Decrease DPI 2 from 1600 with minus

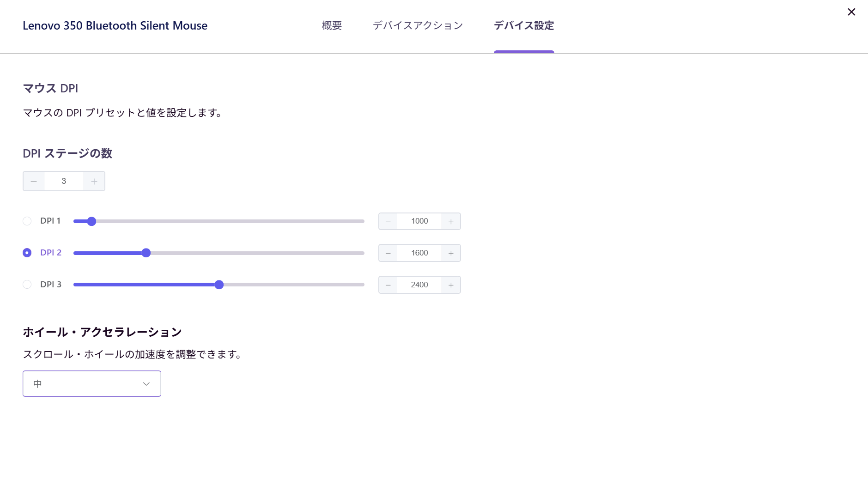point(388,253)
